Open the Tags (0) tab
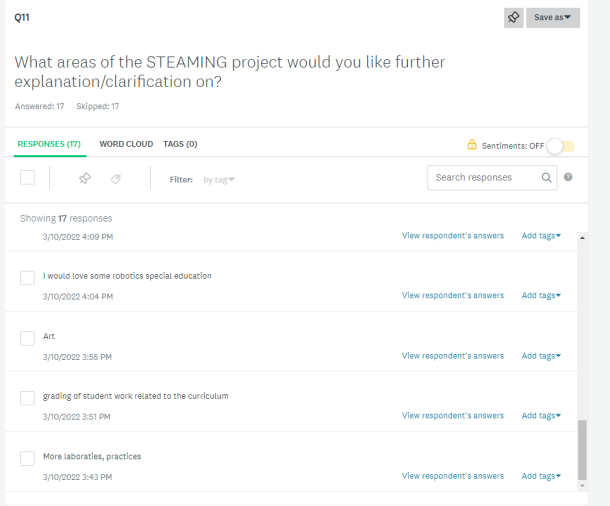The height and width of the screenshot is (506, 610). [x=180, y=144]
